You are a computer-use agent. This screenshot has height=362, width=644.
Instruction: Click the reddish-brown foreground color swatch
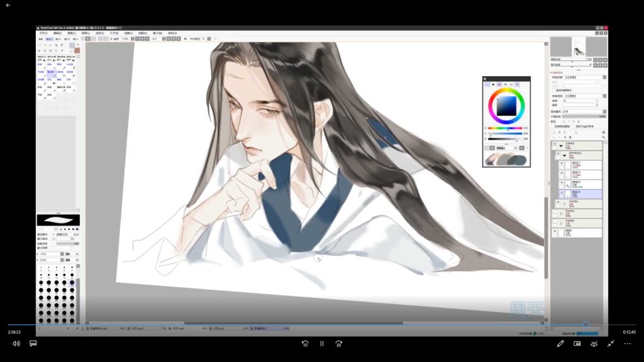[x=77, y=50]
